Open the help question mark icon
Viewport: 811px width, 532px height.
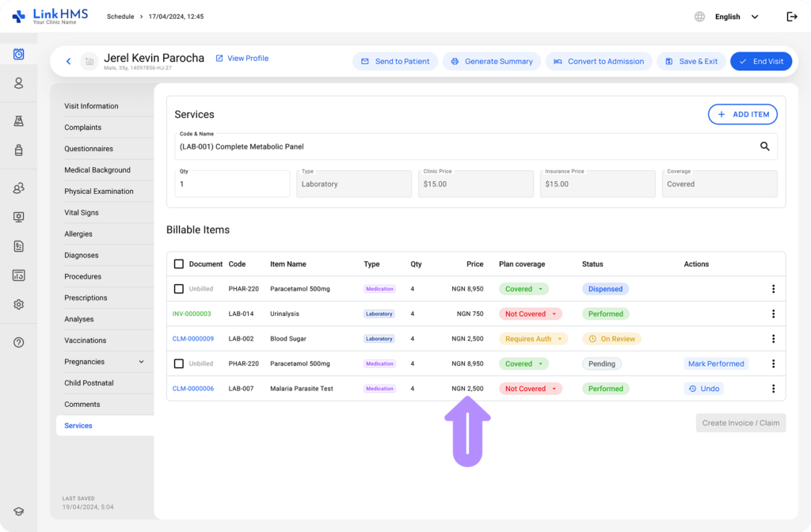tap(19, 342)
